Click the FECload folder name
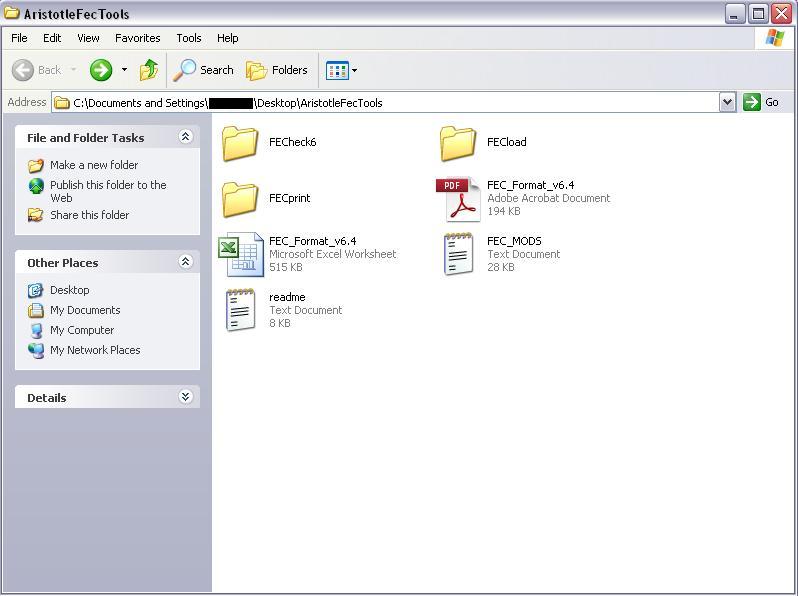The width and height of the screenshot is (798, 596). (506, 142)
